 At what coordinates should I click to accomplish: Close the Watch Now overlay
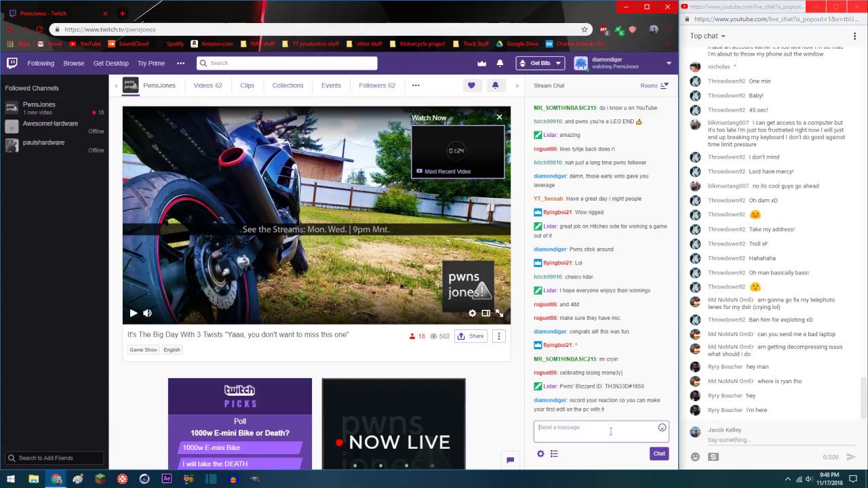coord(500,117)
